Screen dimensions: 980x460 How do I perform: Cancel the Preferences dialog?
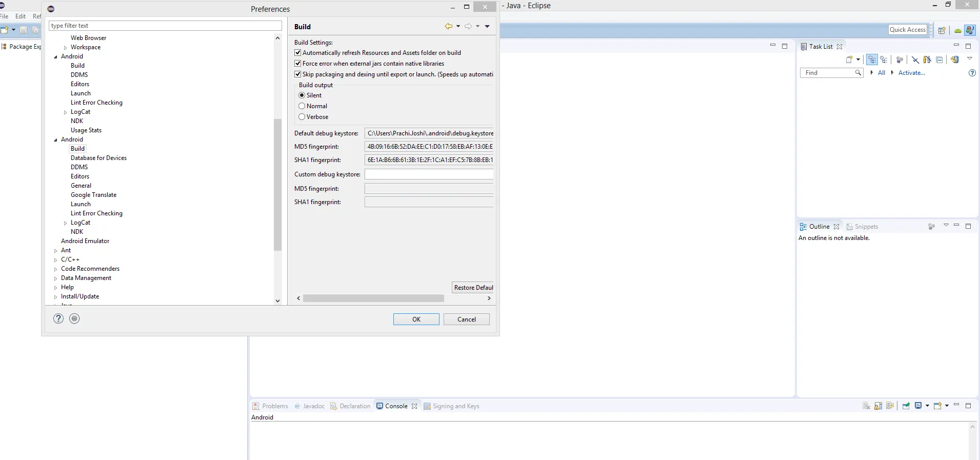(467, 319)
